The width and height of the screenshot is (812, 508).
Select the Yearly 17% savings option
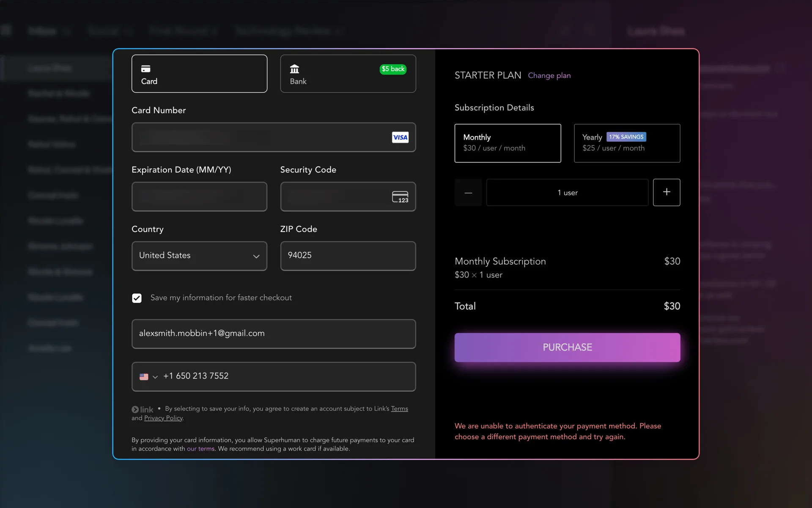pyautogui.click(x=626, y=143)
